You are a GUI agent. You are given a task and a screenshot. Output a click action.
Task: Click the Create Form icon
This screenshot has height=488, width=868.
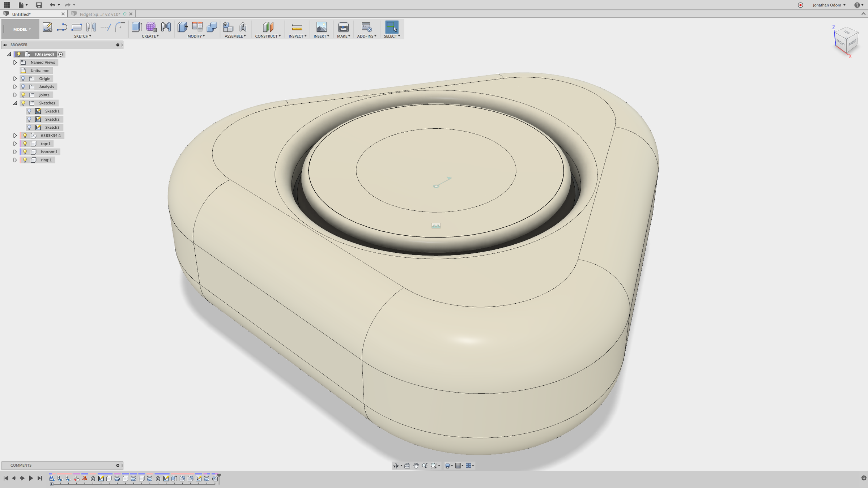pos(151,27)
